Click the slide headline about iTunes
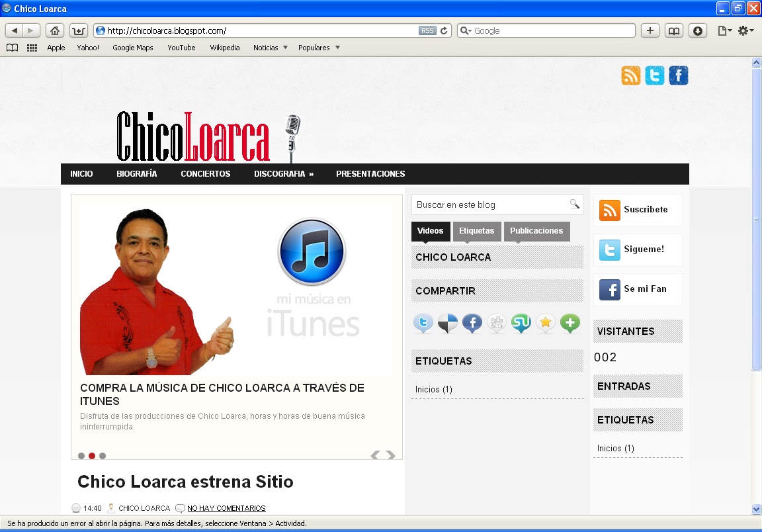Viewport: 762px width, 532px height. pos(222,394)
